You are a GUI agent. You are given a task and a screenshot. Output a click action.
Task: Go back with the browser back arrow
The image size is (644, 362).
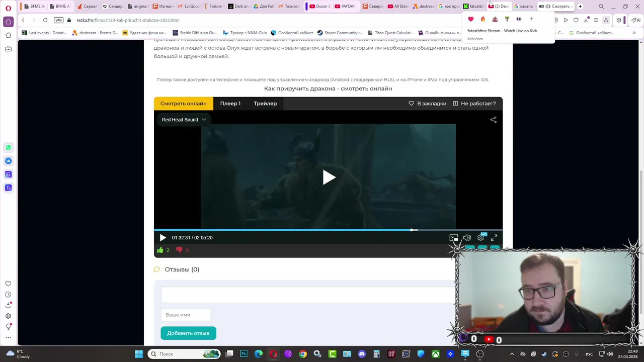23,20
